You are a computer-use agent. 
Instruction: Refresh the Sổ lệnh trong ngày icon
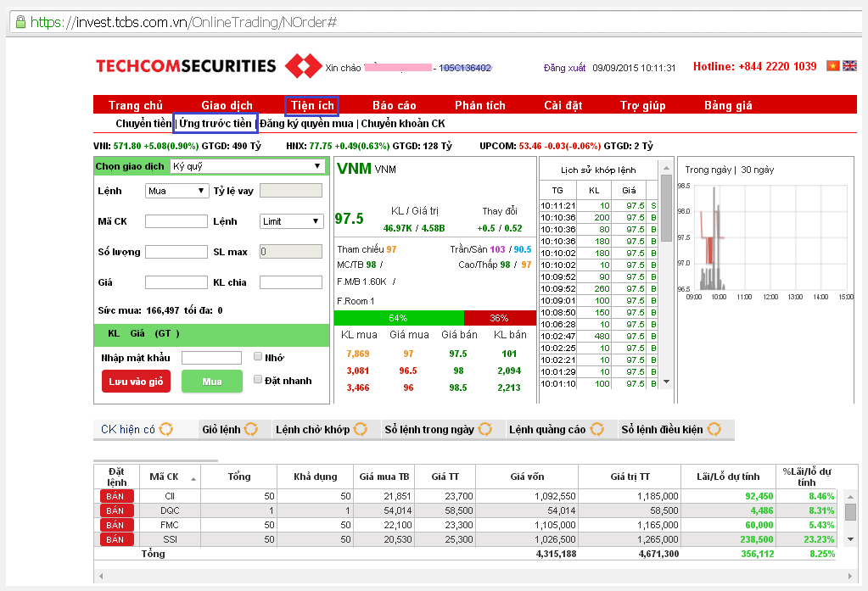[485, 429]
